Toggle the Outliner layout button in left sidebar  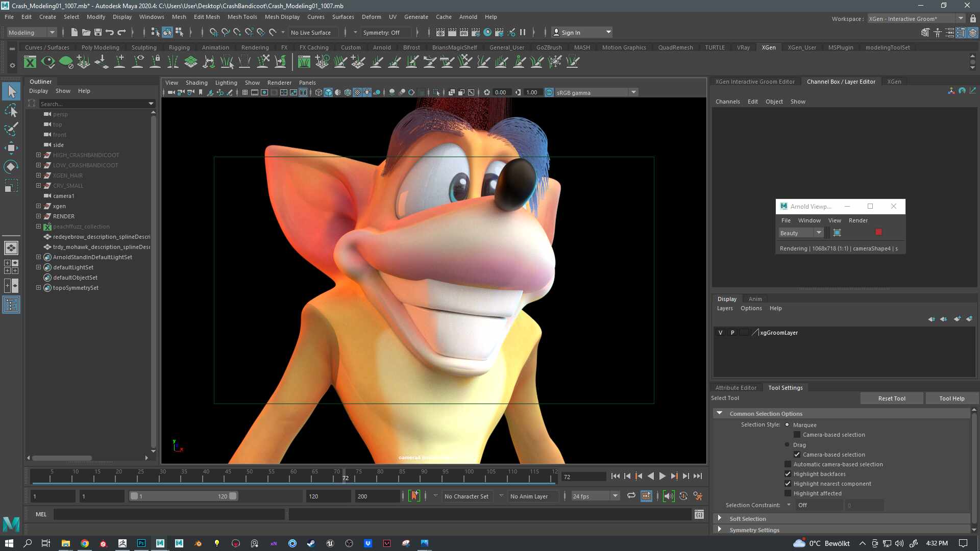(11, 305)
